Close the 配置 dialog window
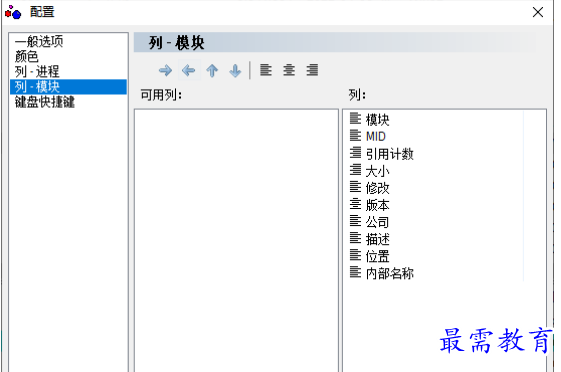 (538, 12)
